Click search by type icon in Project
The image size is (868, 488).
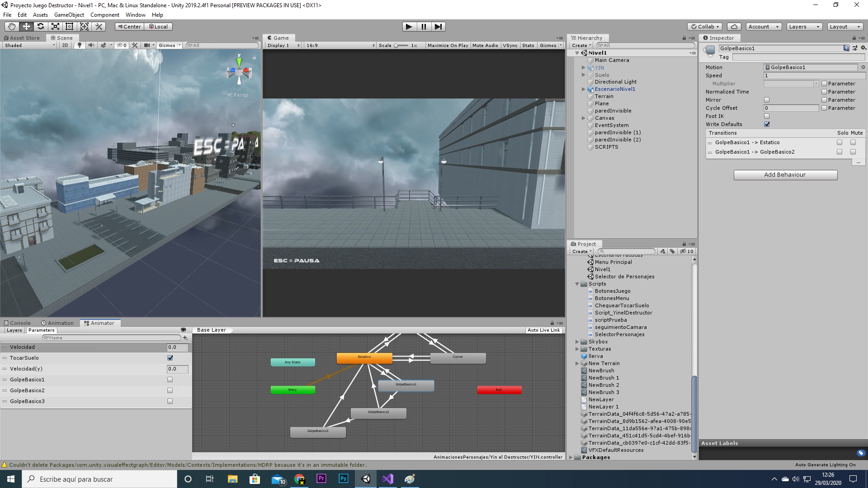pos(663,251)
